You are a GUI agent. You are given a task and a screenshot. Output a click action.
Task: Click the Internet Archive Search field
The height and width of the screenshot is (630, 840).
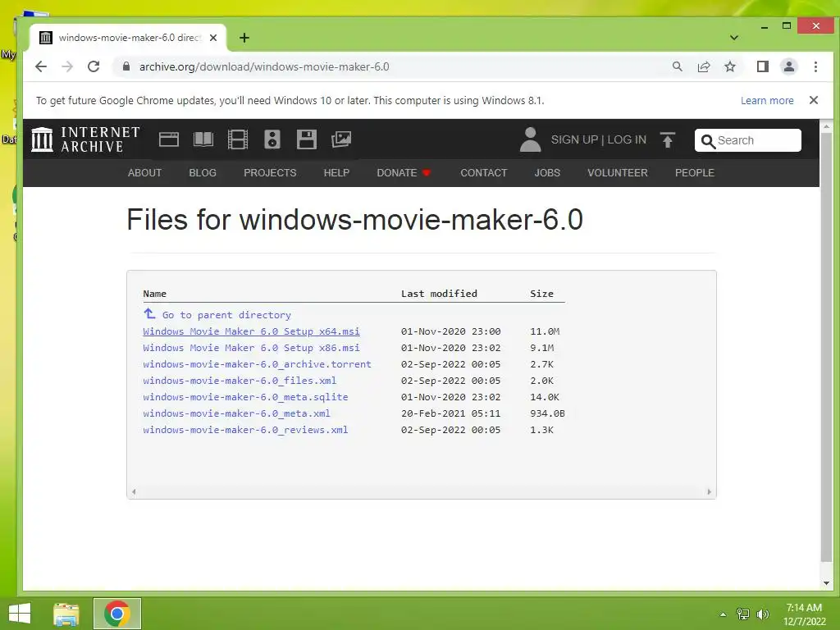pos(748,140)
